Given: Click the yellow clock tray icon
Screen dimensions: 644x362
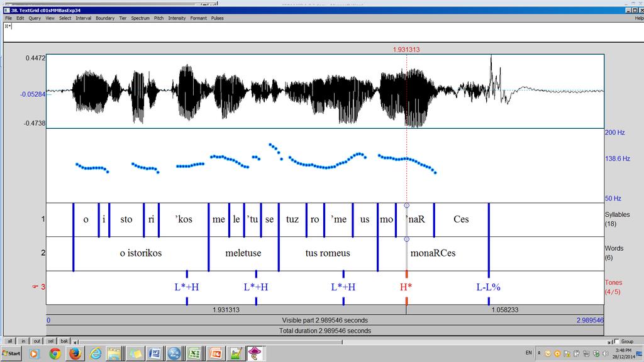Looking at the screenshot, I should pos(548,353).
